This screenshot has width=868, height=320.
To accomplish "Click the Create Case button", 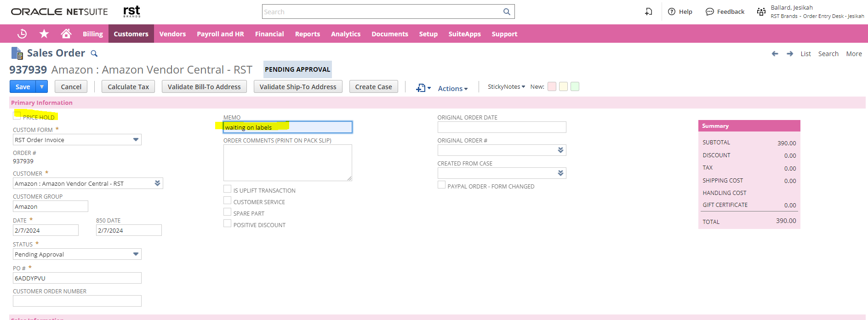I will click(x=374, y=86).
